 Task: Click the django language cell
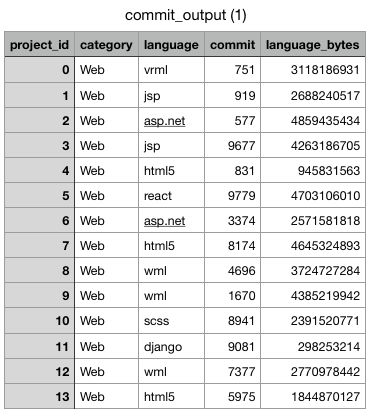tap(171, 346)
